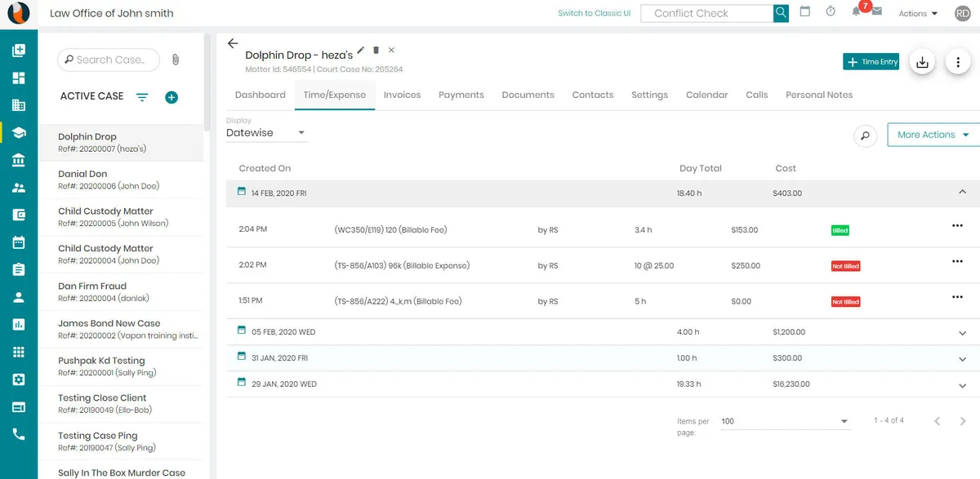
Task: Click the Conflict Check input field
Action: (x=702, y=13)
